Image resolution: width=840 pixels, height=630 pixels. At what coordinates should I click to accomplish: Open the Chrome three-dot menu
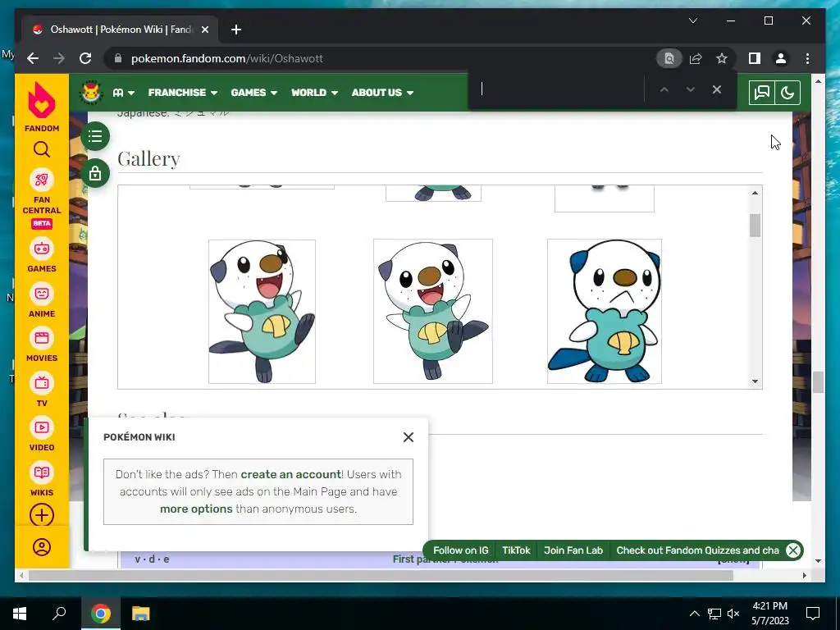pyautogui.click(x=807, y=58)
